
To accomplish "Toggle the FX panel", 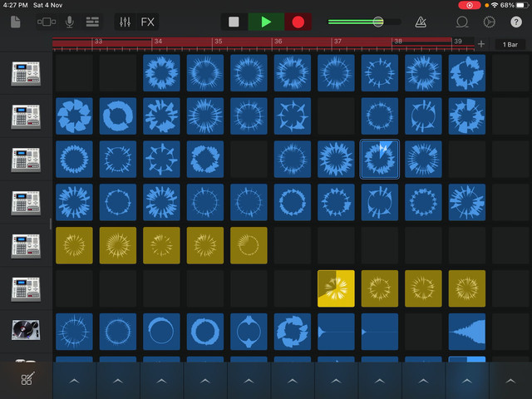I will [x=148, y=22].
